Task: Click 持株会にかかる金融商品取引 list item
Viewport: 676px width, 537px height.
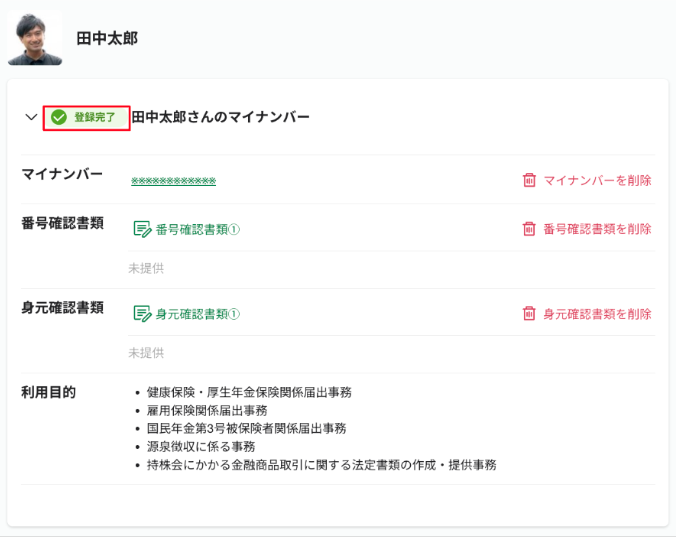Action: pyautogui.click(x=322, y=465)
